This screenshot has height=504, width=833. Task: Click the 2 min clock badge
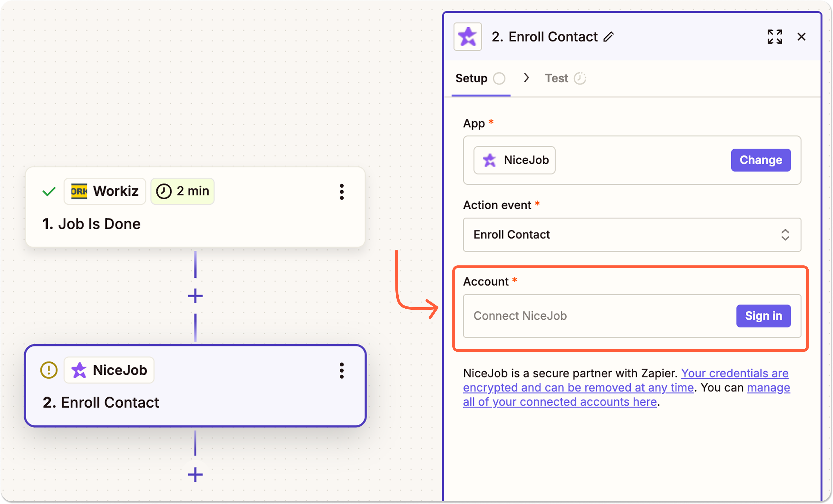(x=183, y=191)
